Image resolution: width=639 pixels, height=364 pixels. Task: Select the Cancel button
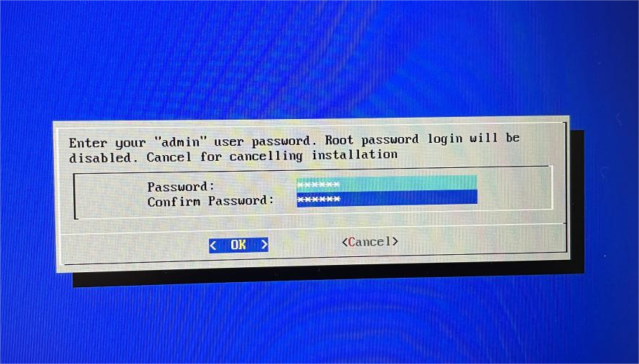pyautogui.click(x=370, y=242)
